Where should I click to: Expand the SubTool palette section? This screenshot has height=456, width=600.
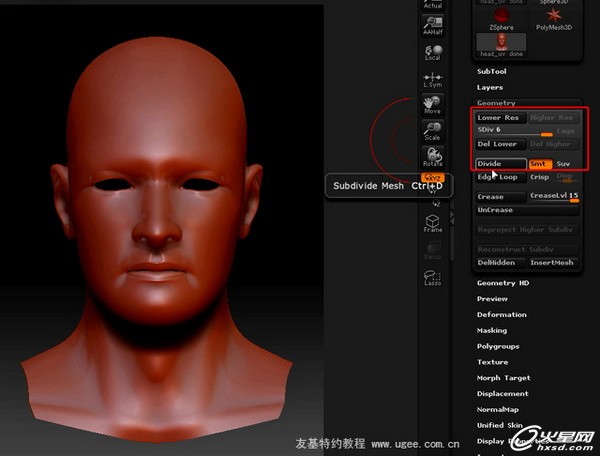(x=491, y=72)
